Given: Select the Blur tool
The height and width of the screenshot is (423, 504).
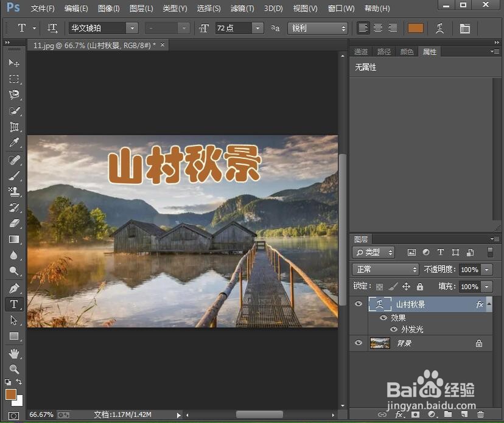Looking at the screenshot, I should click(x=14, y=255).
